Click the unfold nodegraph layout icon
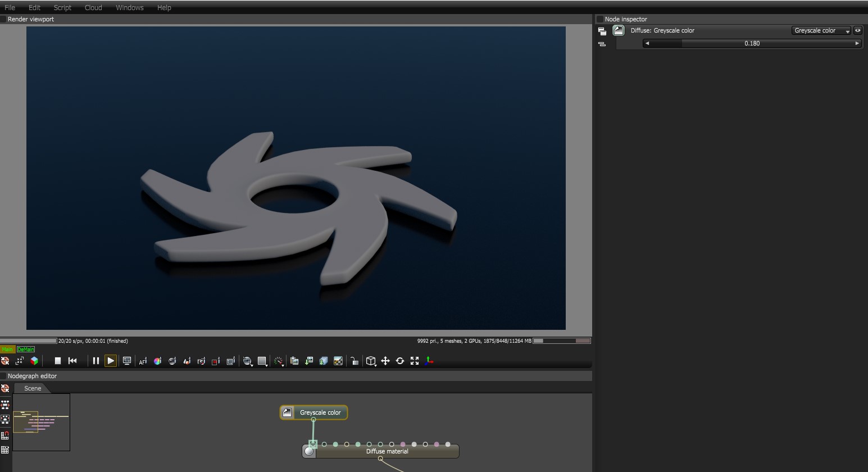 tap(5, 405)
